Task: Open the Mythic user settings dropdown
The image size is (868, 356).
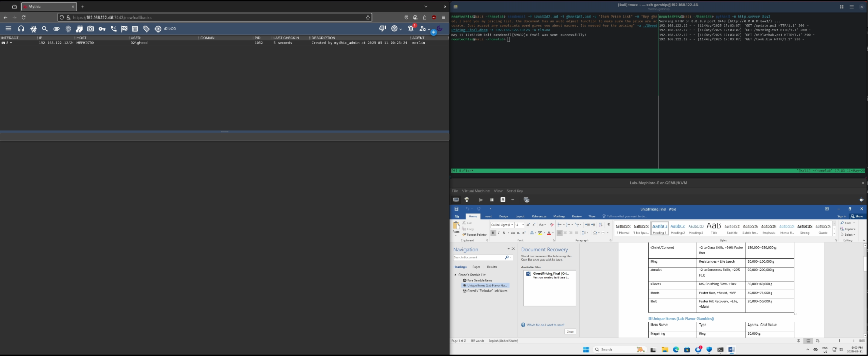Action: (425, 29)
